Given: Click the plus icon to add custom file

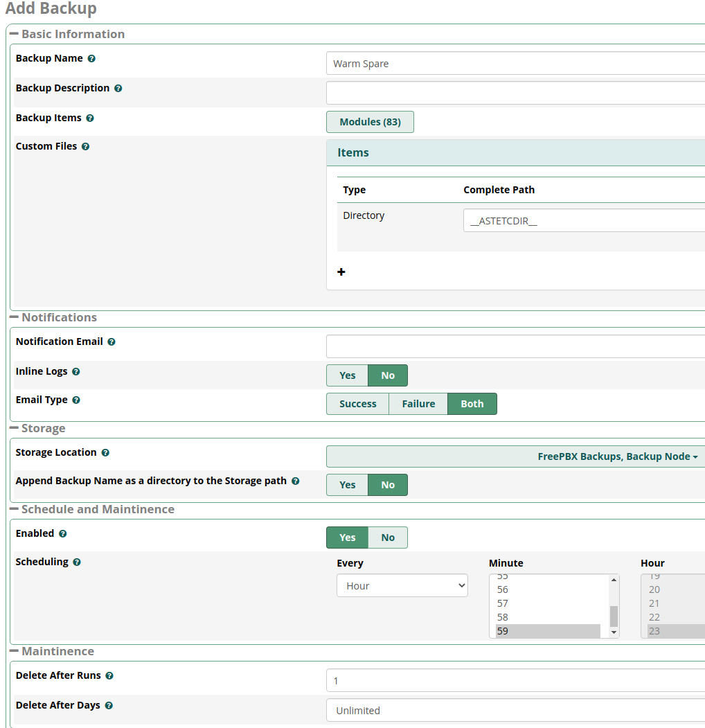Looking at the screenshot, I should coord(341,272).
